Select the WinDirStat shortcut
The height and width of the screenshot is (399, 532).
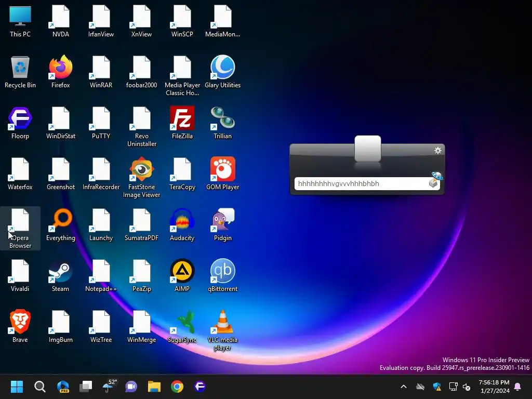[61, 123]
